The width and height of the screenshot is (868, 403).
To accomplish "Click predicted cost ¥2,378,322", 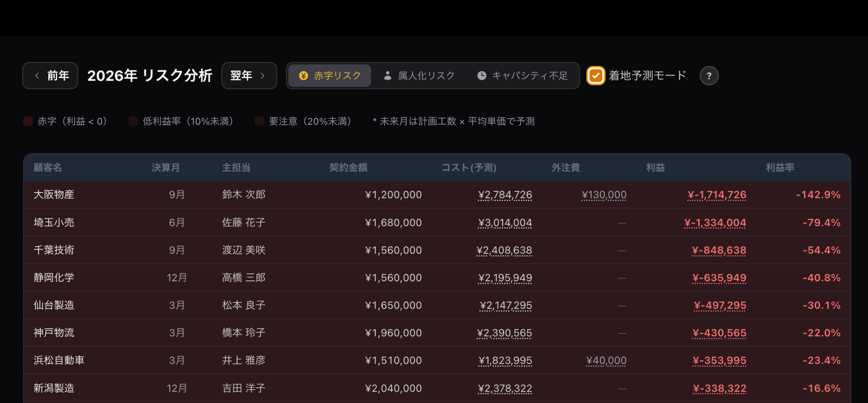I will [505, 389].
